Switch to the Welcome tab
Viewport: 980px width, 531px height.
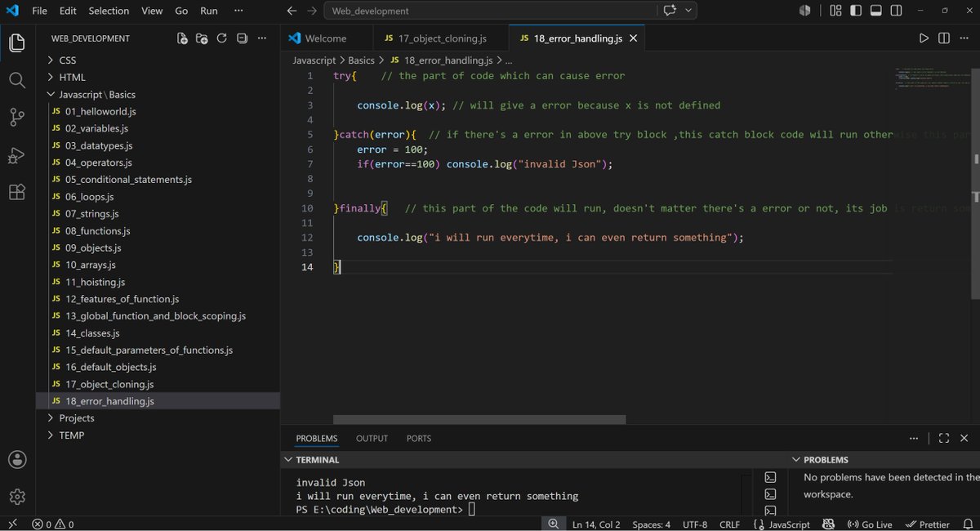pyautogui.click(x=327, y=38)
